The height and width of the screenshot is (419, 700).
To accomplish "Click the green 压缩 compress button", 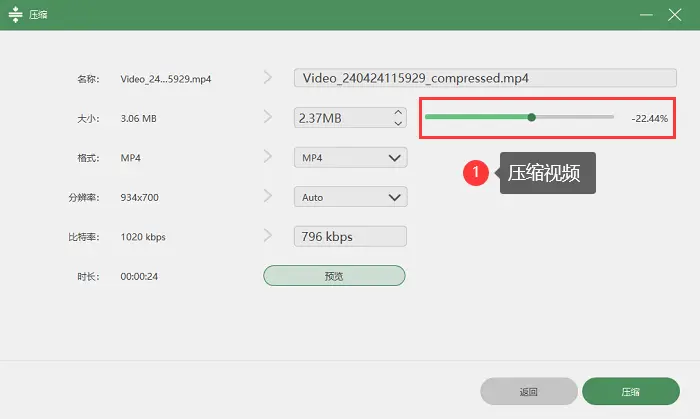I will (631, 391).
